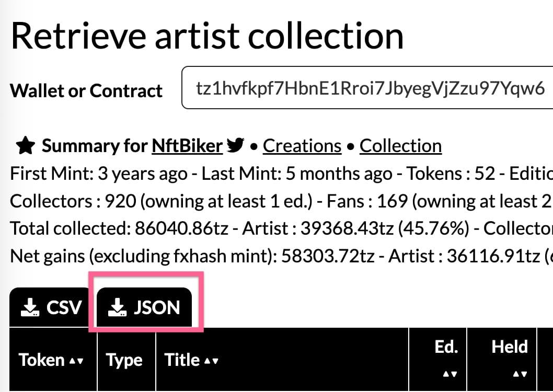Viewport: 553px width, 392px height.
Task: Click the download icon on the JSON button
Action: click(x=118, y=308)
